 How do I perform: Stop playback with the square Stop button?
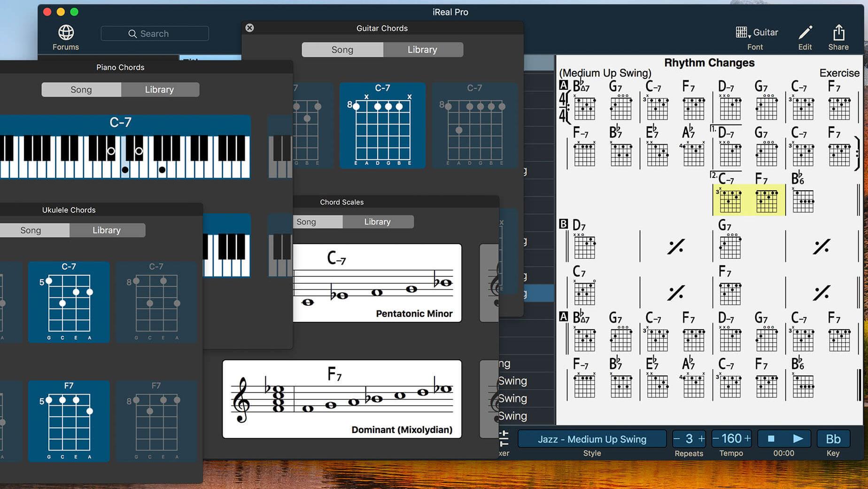coord(771,439)
